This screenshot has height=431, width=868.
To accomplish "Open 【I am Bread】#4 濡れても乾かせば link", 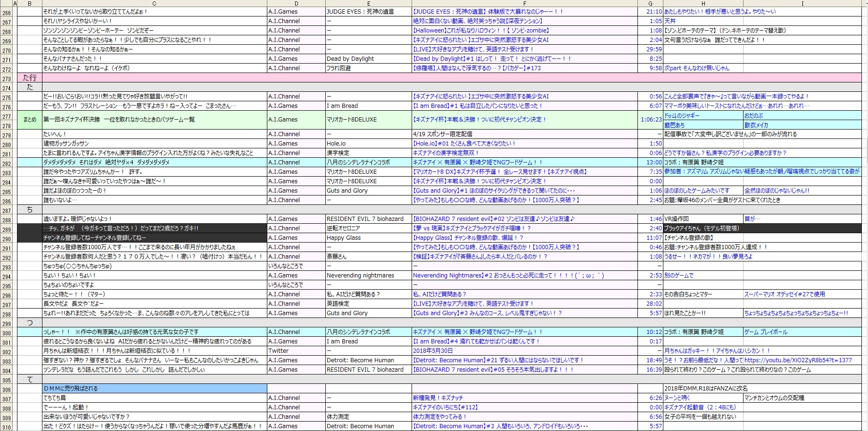I will pyautogui.click(x=476, y=341).
